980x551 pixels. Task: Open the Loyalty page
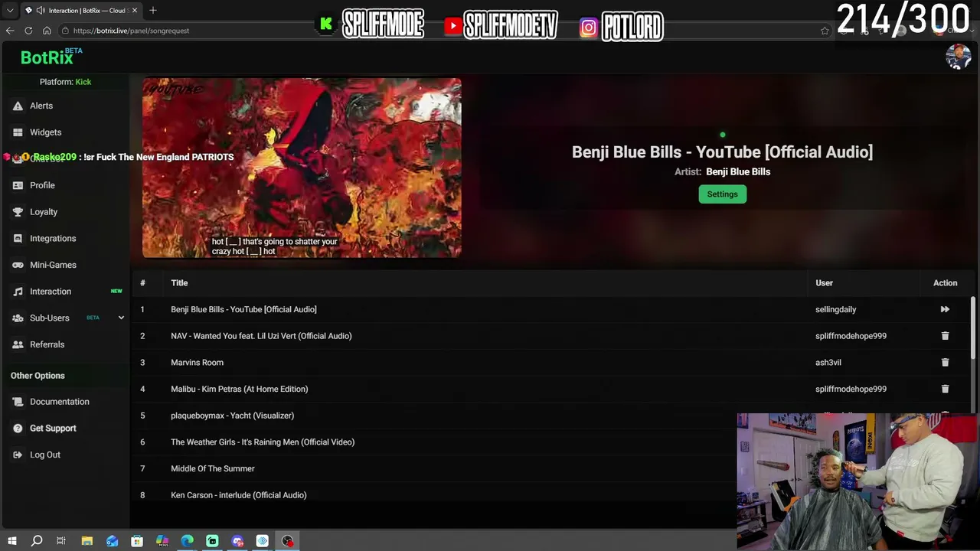(x=44, y=212)
